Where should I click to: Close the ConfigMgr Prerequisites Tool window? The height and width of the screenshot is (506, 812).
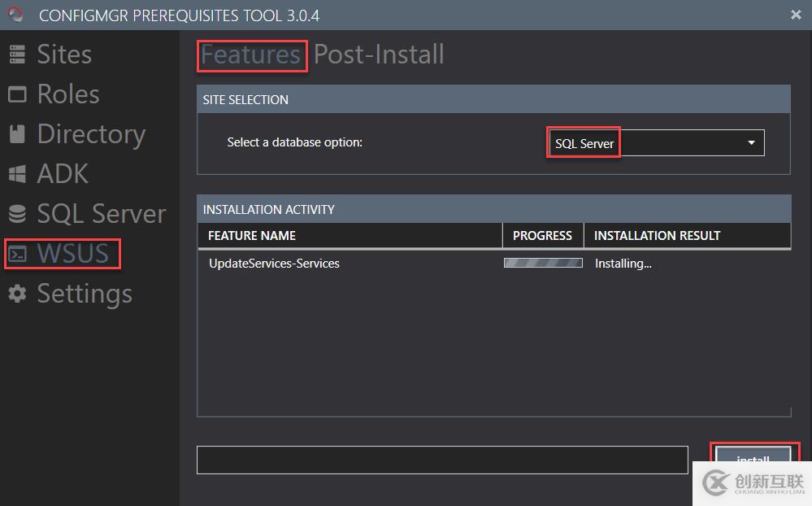[x=796, y=15]
